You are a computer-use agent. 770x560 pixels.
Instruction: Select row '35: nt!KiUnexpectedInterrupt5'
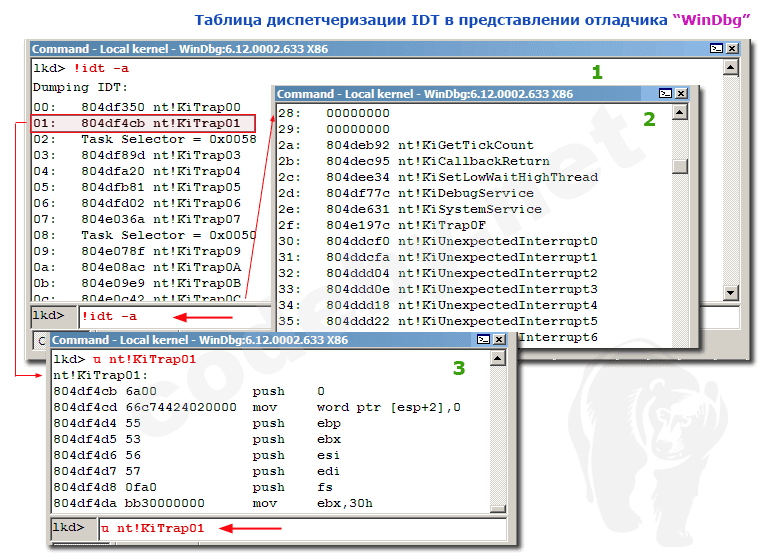pos(438,321)
